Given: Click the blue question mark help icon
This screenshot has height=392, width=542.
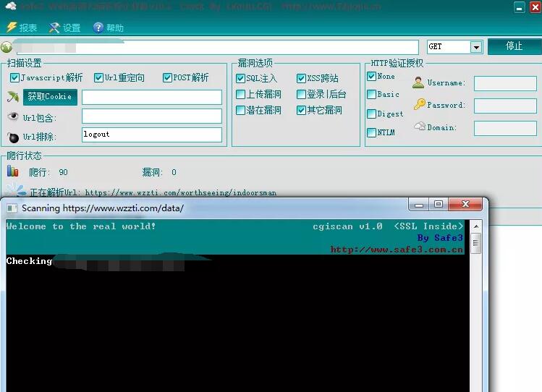Looking at the screenshot, I should click(x=98, y=27).
